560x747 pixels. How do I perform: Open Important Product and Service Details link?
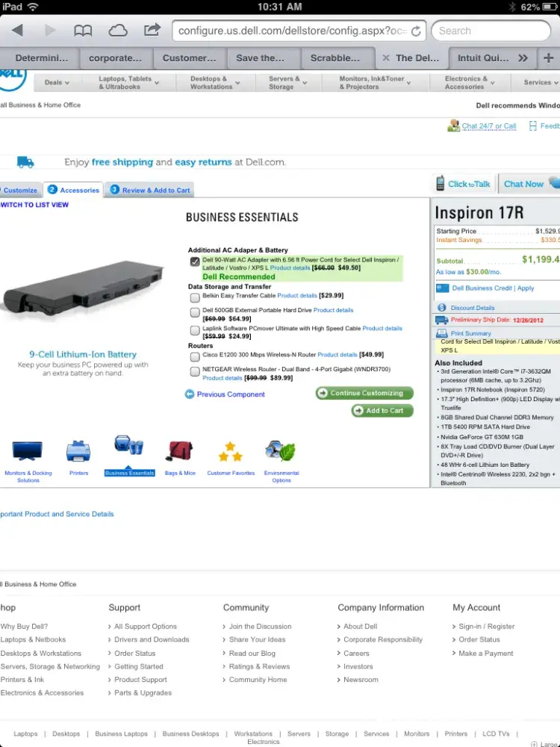(x=57, y=514)
